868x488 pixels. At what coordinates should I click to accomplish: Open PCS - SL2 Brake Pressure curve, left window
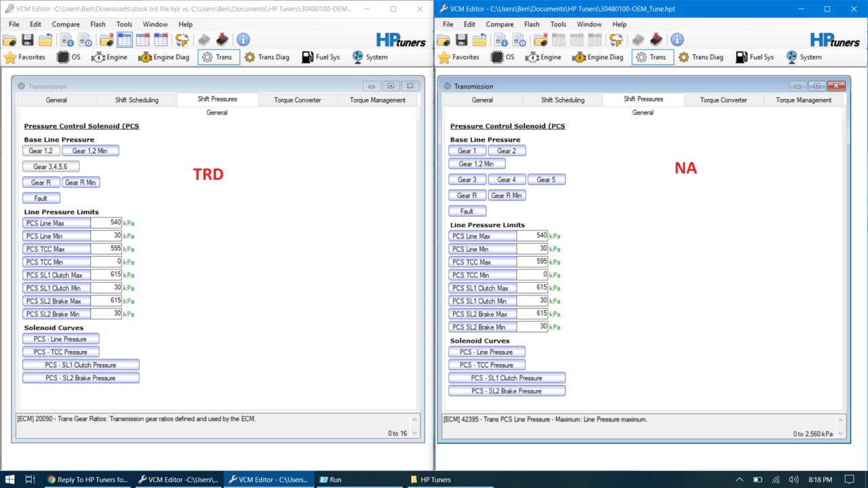tap(81, 378)
